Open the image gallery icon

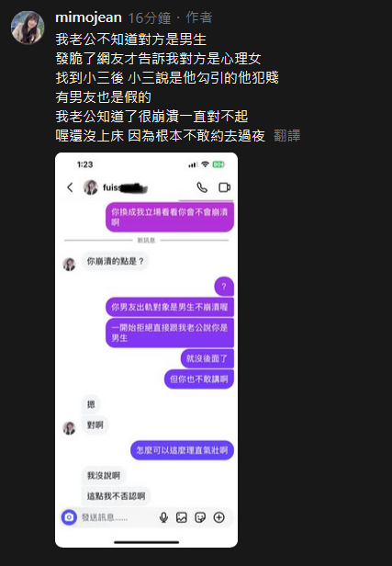[x=182, y=517]
